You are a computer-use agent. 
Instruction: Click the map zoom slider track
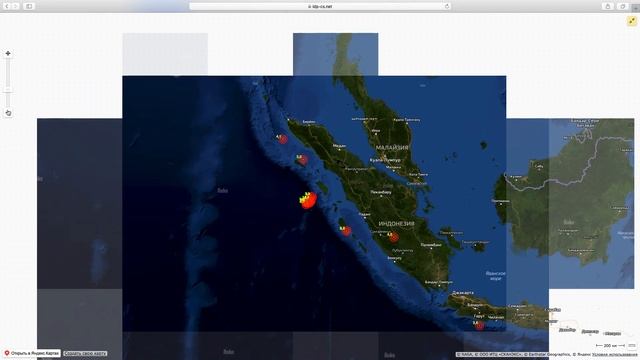(x=8, y=82)
